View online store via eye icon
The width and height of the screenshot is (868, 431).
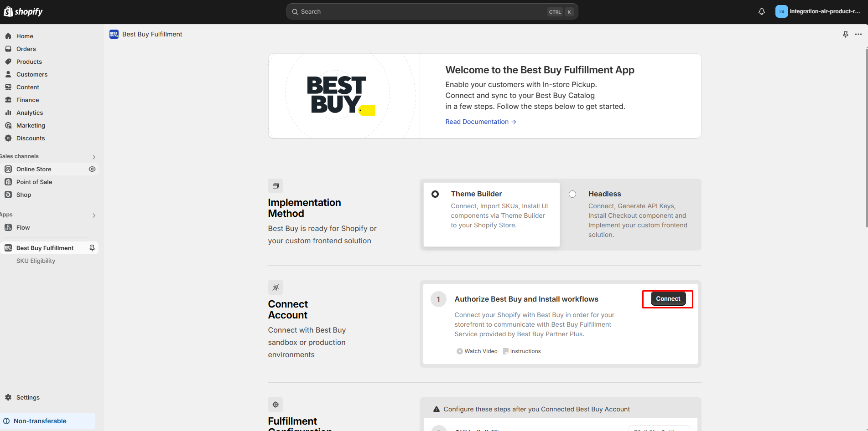(x=92, y=169)
